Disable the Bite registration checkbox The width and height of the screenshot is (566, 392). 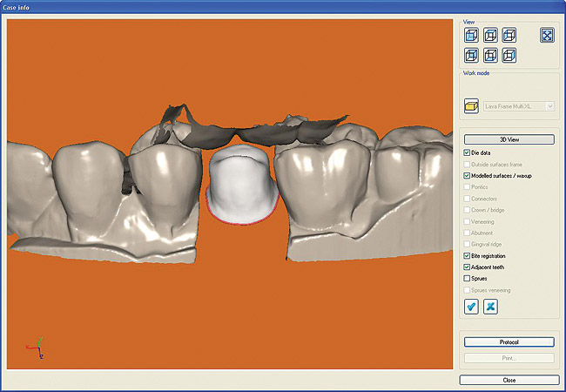(x=468, y=256)
